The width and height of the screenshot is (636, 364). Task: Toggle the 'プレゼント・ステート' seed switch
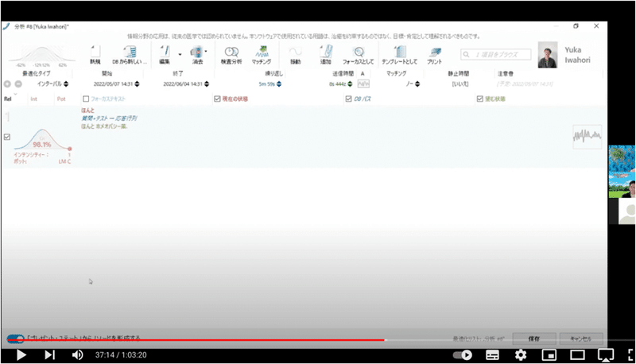[15, 338]
